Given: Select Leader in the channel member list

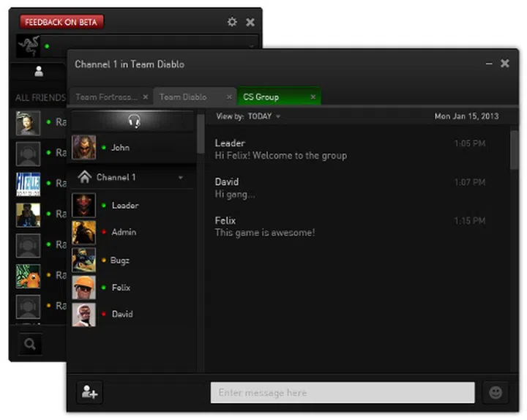Looking at the screenshot, I should tap(124, 206).
